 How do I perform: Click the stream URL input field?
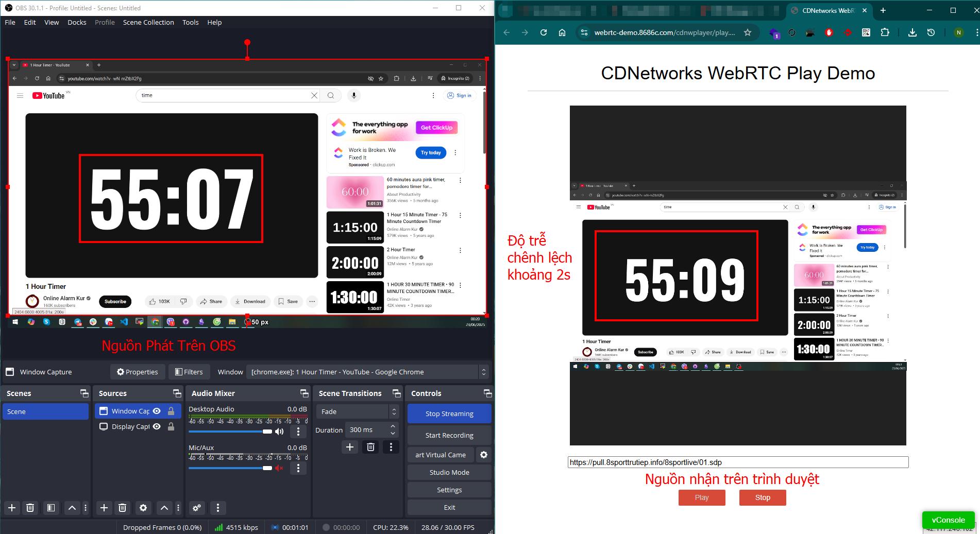737,462
